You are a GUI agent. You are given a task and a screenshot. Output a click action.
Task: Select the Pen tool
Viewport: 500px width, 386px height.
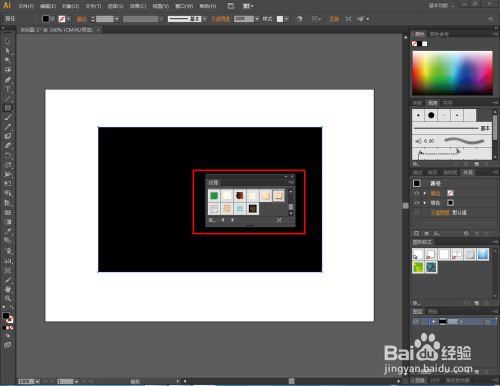click(x=8, y=80)
